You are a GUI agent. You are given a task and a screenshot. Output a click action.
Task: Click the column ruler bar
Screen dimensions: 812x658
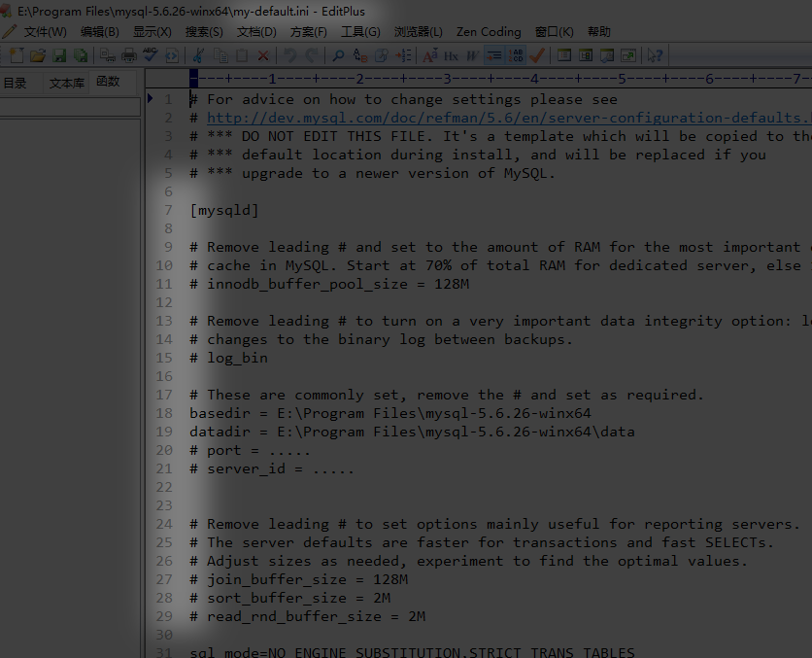[479, 79]
